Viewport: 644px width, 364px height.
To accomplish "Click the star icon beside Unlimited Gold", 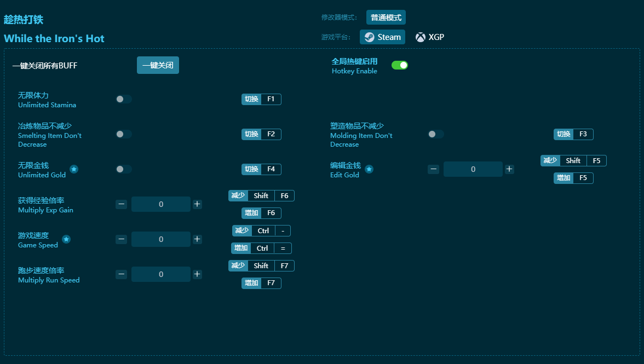I will (74, 169).
